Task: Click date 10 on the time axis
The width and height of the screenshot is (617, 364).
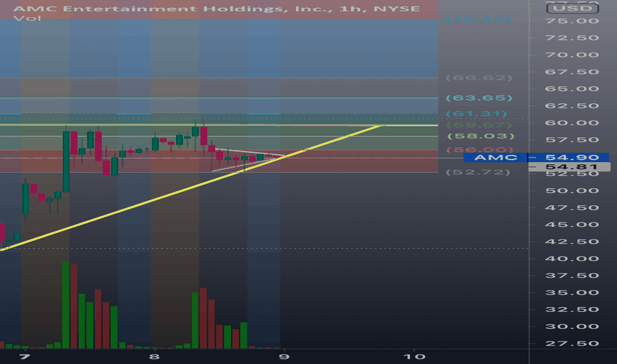Action: 414,357
